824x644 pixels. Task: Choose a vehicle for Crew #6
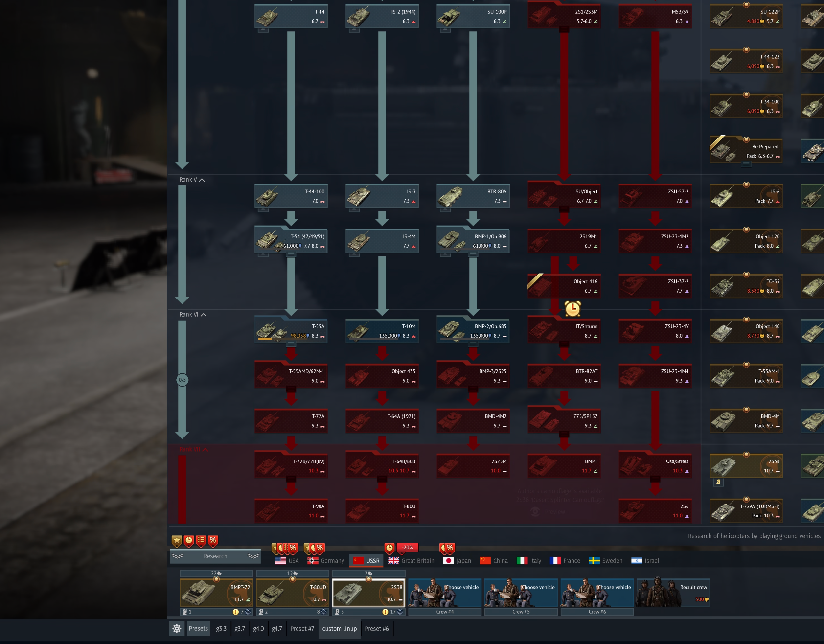597,593
